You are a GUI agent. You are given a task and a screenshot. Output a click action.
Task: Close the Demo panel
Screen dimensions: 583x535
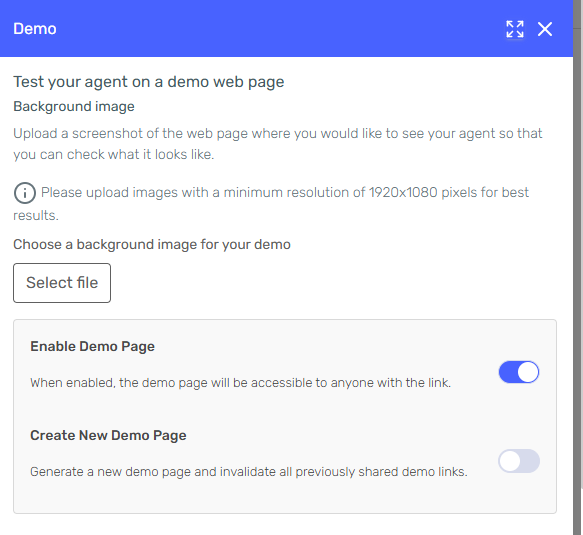click(545, 29)
